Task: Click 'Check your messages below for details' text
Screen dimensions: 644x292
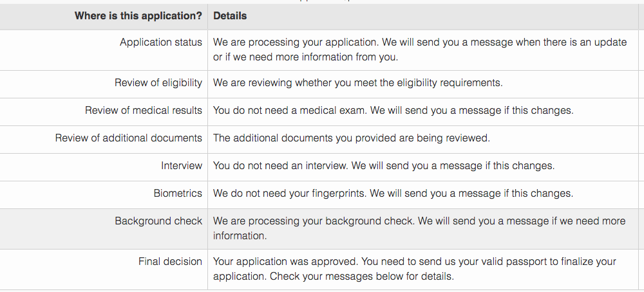Action: pyautogui.click(x=362, y=277)
